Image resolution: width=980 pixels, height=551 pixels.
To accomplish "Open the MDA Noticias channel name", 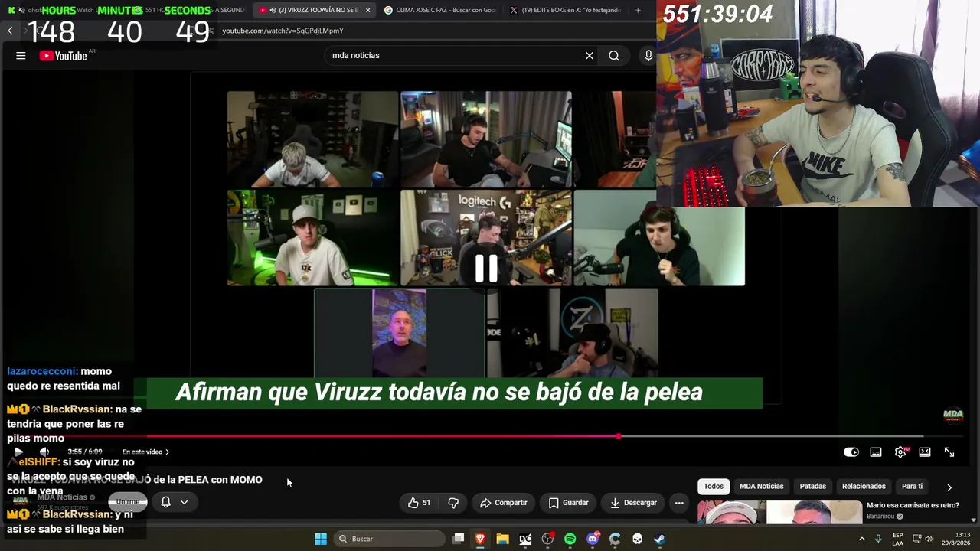I will (63, 497).
